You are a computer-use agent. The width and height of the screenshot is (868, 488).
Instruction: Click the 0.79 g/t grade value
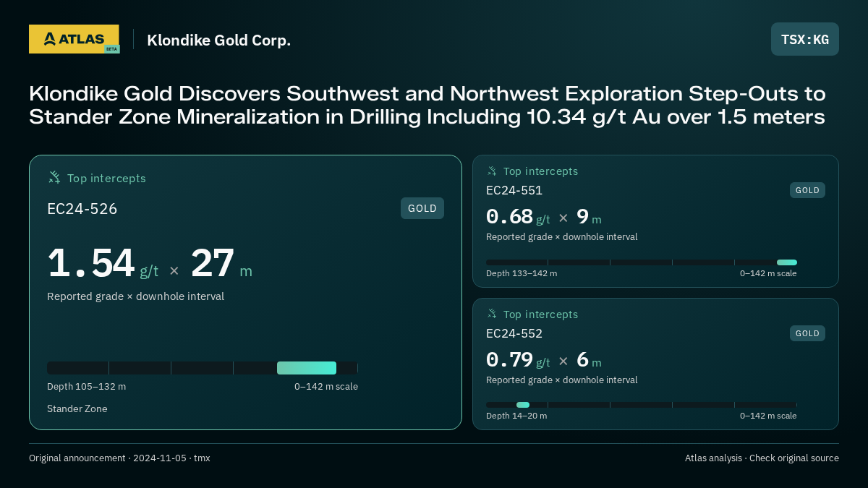point(518,359)
